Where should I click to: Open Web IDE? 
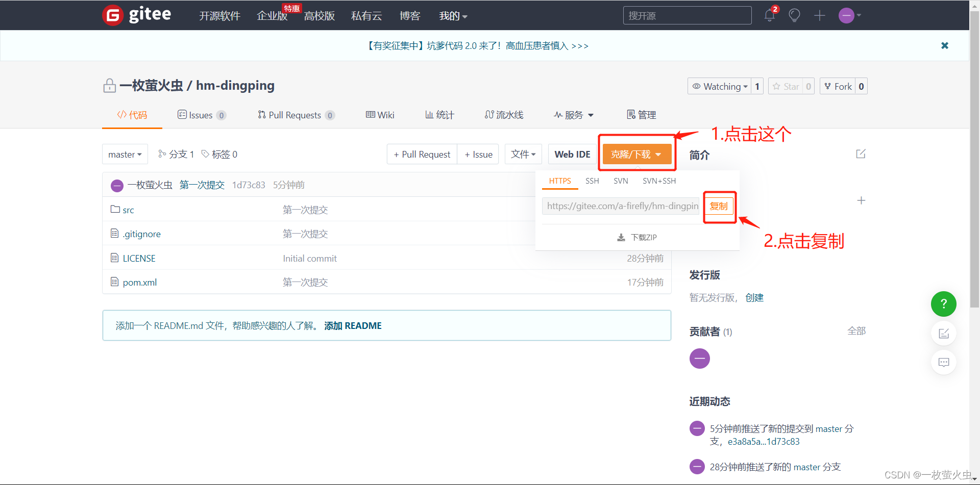(x=572, y=154)
